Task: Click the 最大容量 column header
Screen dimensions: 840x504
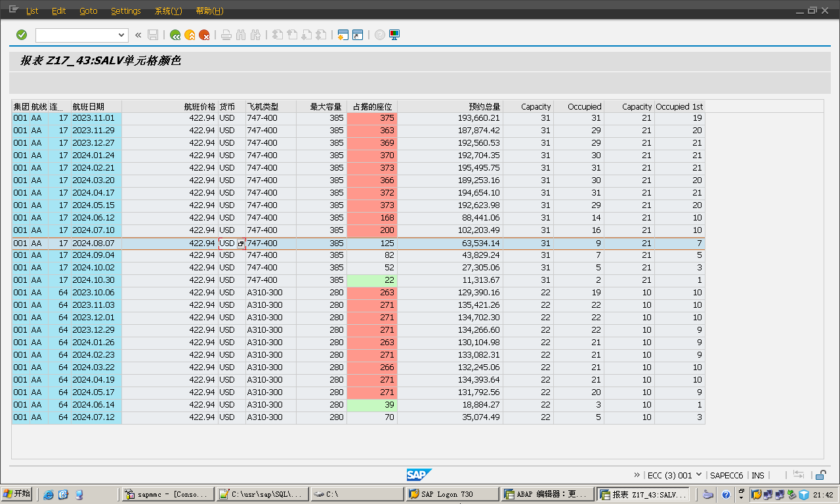Action: pos(322,106)
